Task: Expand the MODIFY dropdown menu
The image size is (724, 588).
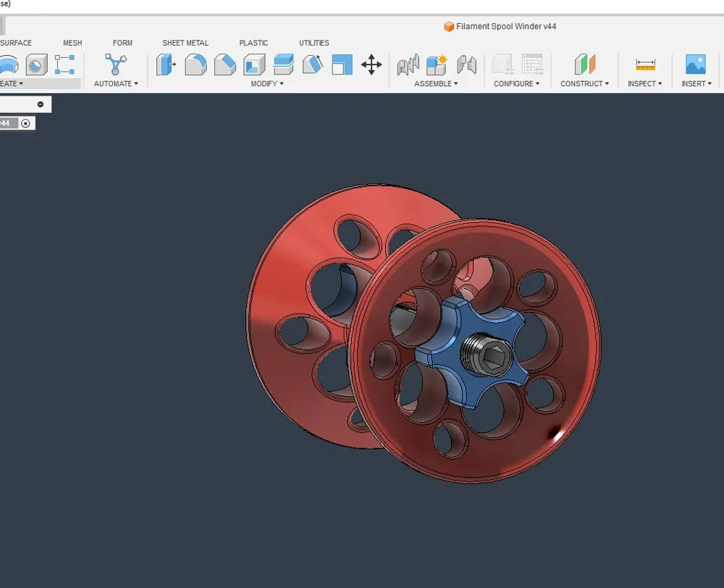Action: (267, 84)
